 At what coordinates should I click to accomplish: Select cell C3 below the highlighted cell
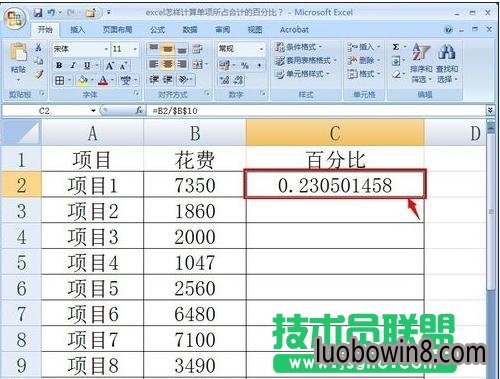pyautogui.click(x=335, y=211)
